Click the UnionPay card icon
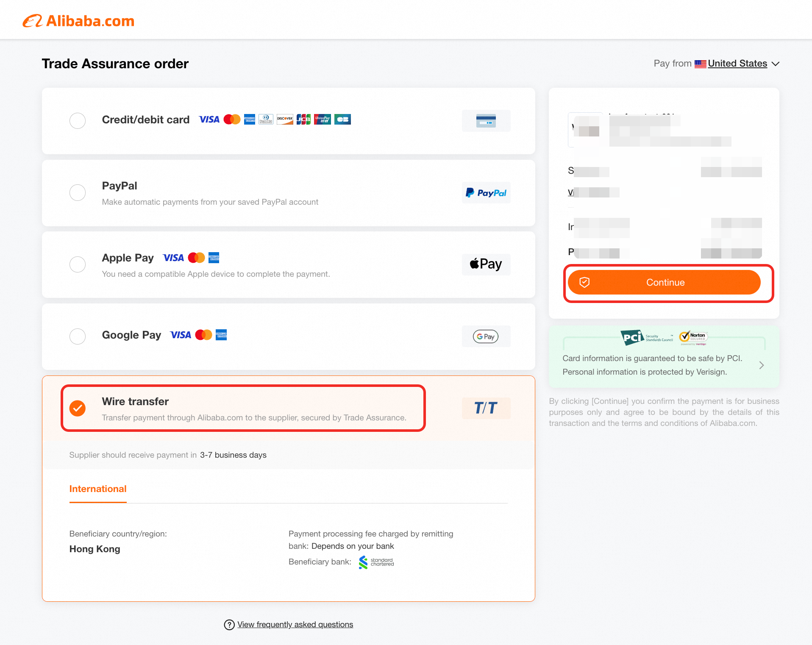Image resolution: width=812 pixels, height=645 pixels. [x=323, y=120]
